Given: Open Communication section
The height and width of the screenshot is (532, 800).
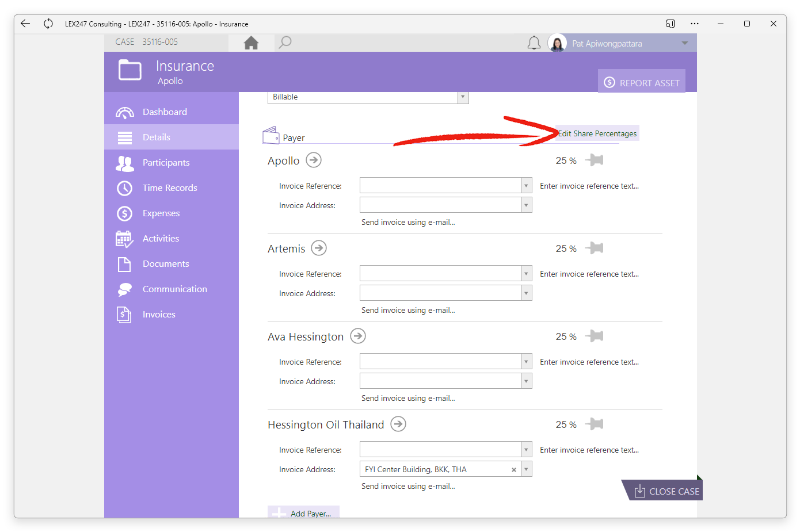Looking at the screenshot, I should coord(172,289).
